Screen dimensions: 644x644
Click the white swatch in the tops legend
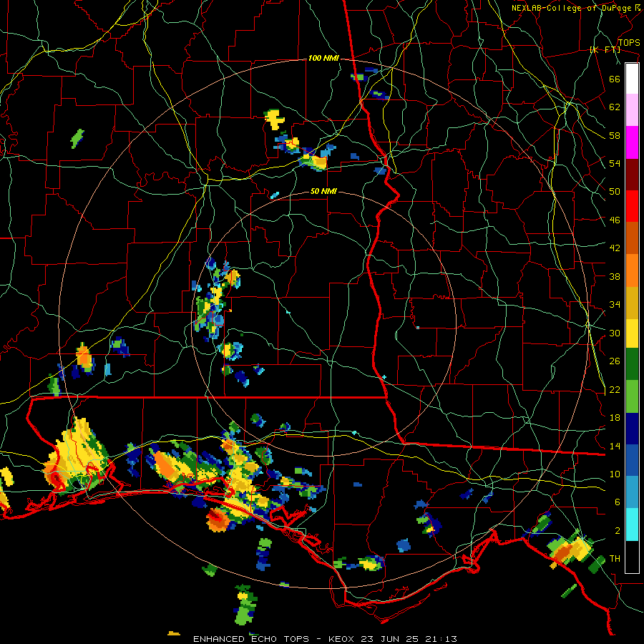[632, 79]
